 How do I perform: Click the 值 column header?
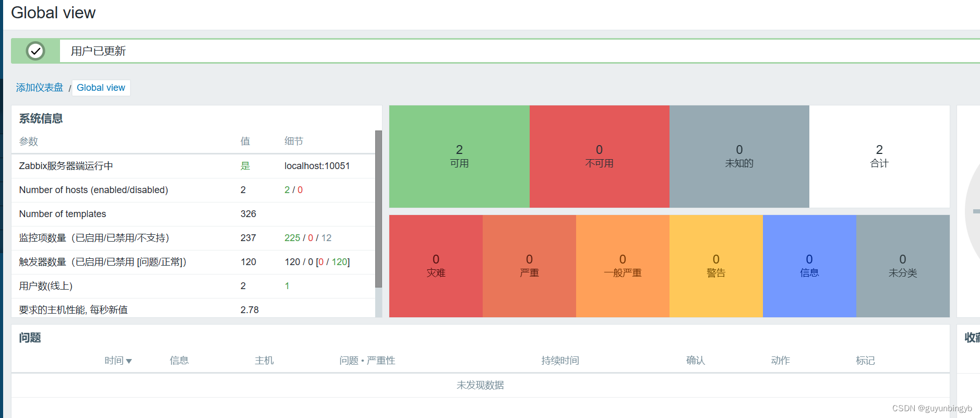(245, 141)
